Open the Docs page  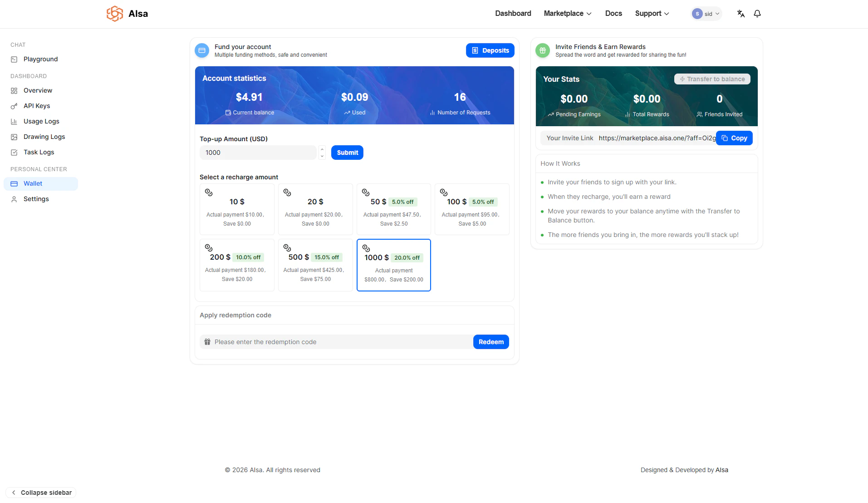click(x=613, y=14)
